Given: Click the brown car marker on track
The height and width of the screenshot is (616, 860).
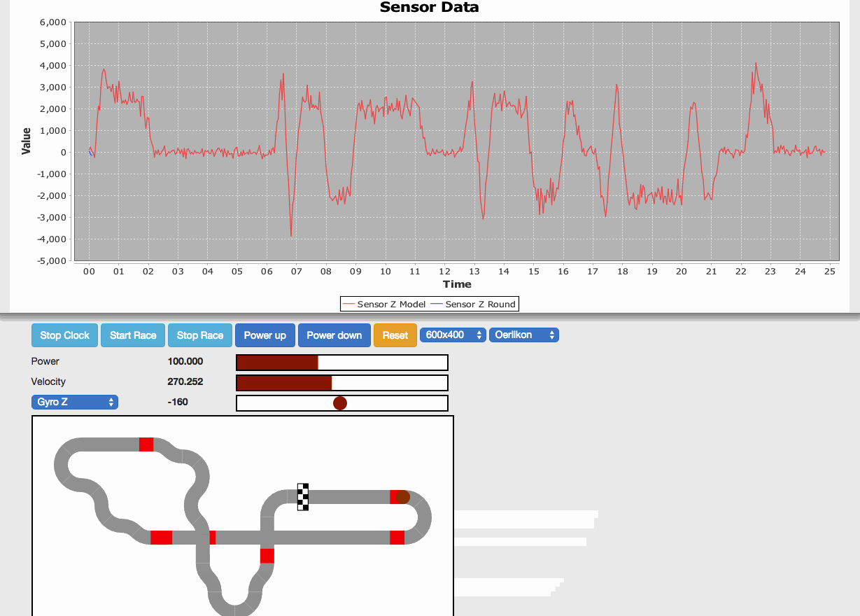Looking at the screenshot, I should pyautogui.click(x=402, y=497).
